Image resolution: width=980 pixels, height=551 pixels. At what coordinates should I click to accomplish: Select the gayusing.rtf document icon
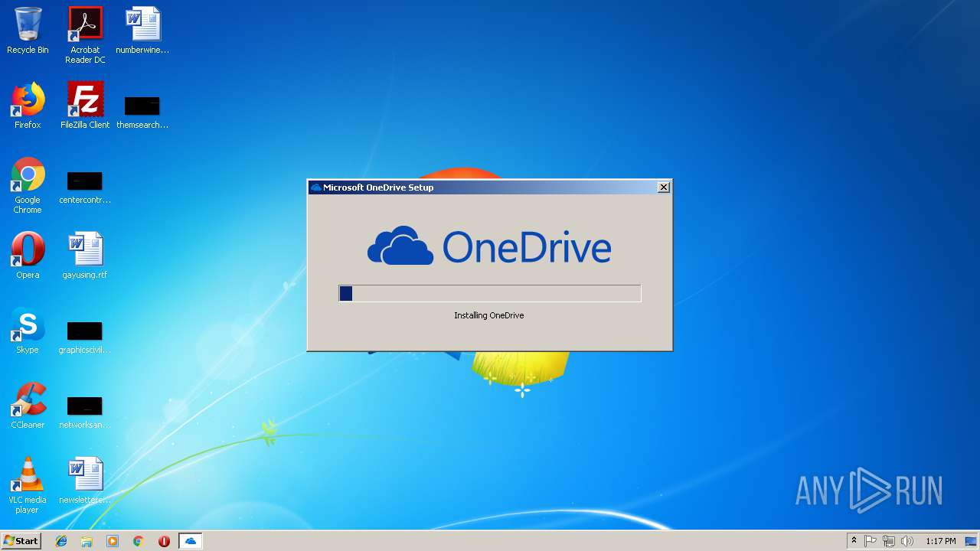(85, 256)
